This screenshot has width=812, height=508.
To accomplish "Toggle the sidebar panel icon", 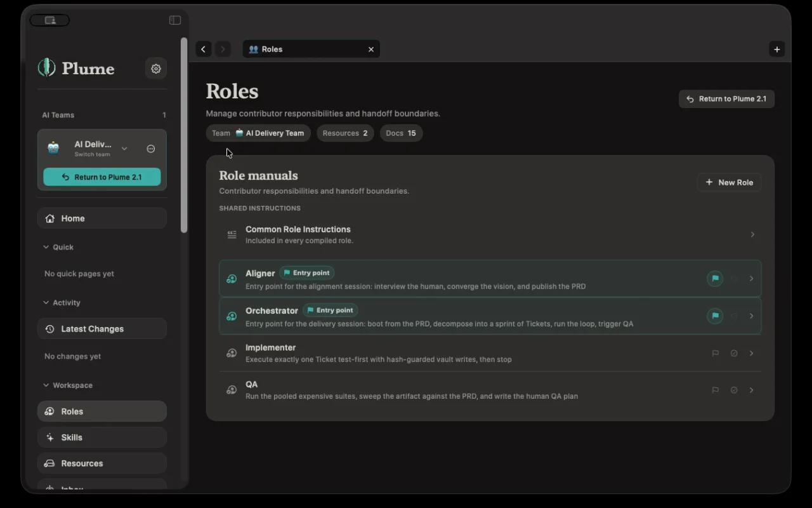I will click(175, 20).
